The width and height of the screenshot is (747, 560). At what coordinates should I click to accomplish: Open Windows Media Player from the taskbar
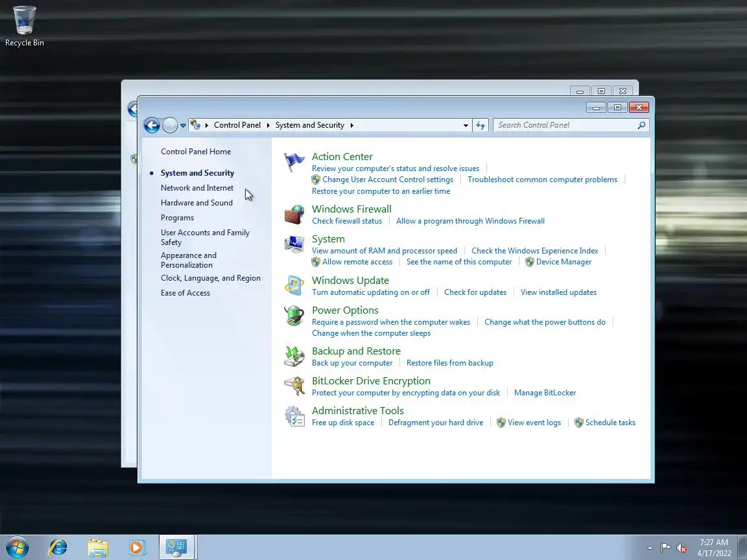pyautogui.click(x=137, y=548)
